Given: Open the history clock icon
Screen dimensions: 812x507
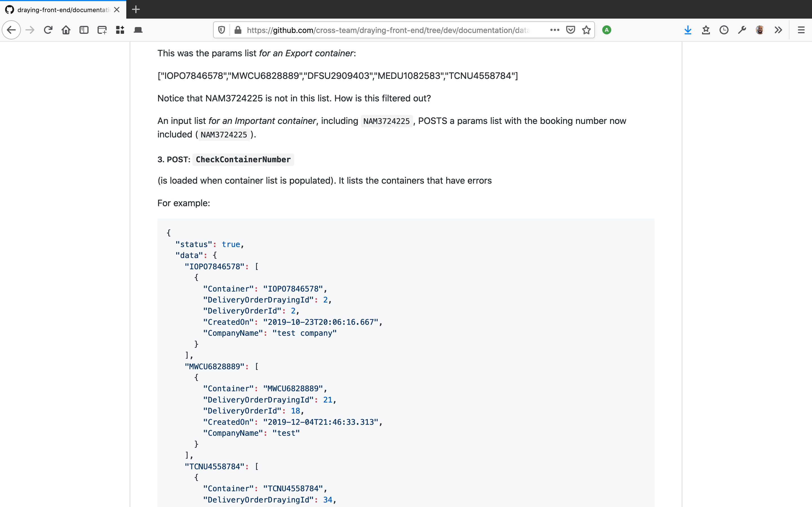Looking at the screenshot, I should 724,30.
